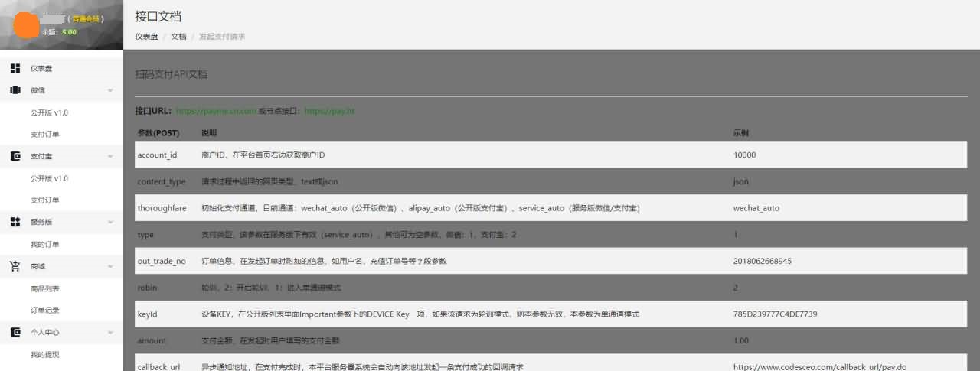Viewport: 980px width, 371px height.
Task: Click the keyId description about DEVICE Key
Action: coord(420,314)
